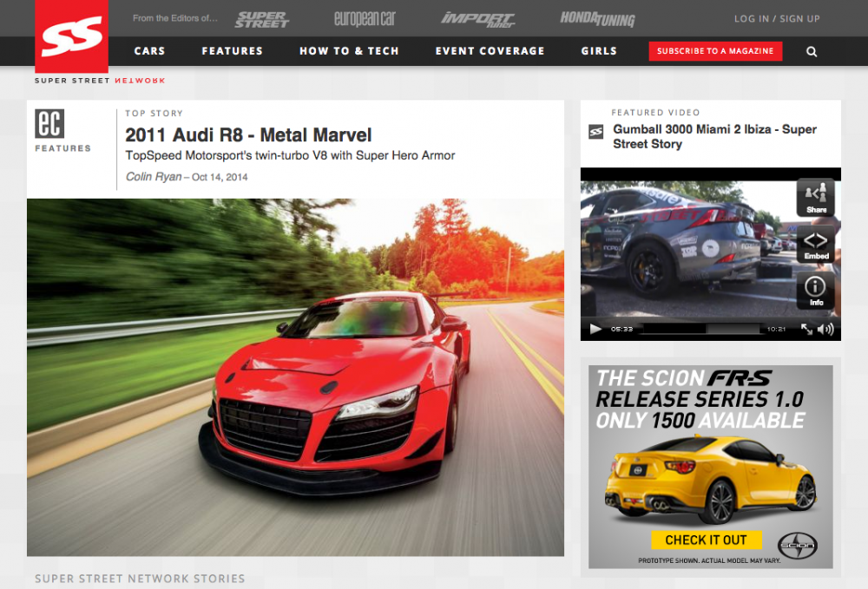
Task: Click the yellow Scion FR-S car in the ad
Action: (711, 480)
